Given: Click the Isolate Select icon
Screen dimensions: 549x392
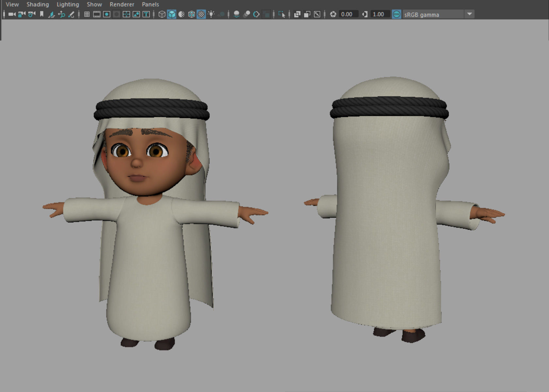Looking at the screenshot, I should 282,14.
